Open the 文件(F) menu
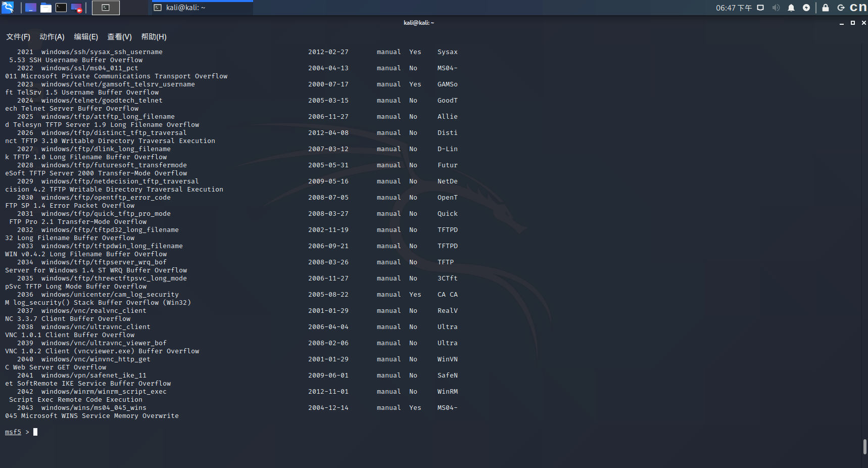This screenshot has width=868, height=468. point(18,37)
